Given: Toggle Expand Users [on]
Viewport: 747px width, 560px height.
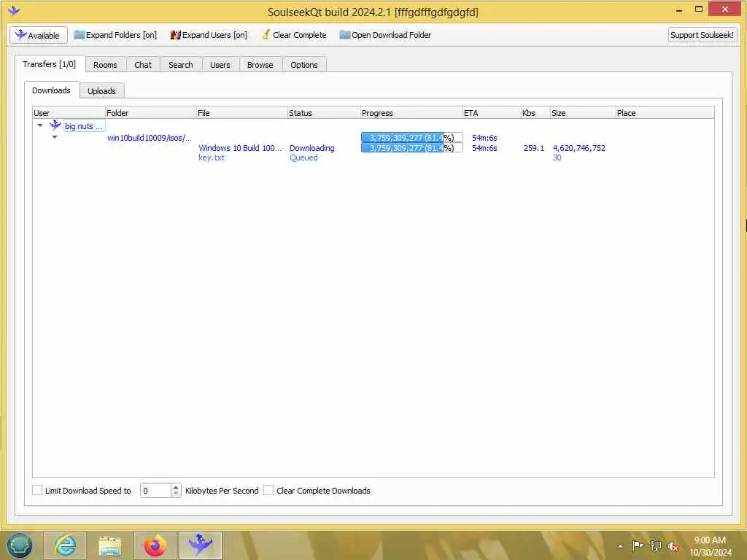Looking at the screenshot, I should click(209, 35).
